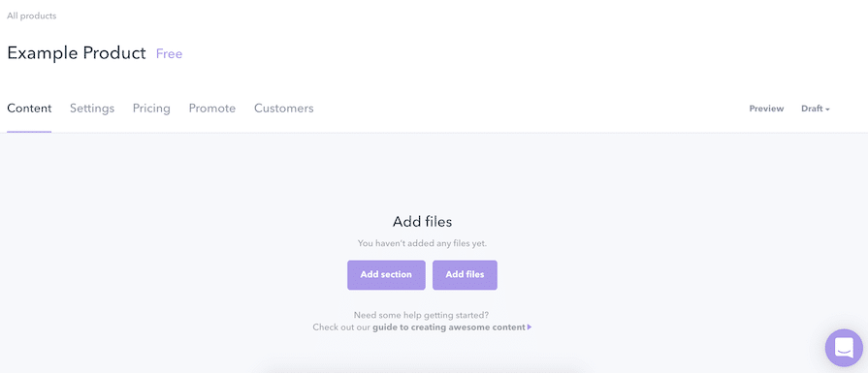868x373 pixels.
Task: Open the chat support bubble icon
Action: [x=844, y=348]
